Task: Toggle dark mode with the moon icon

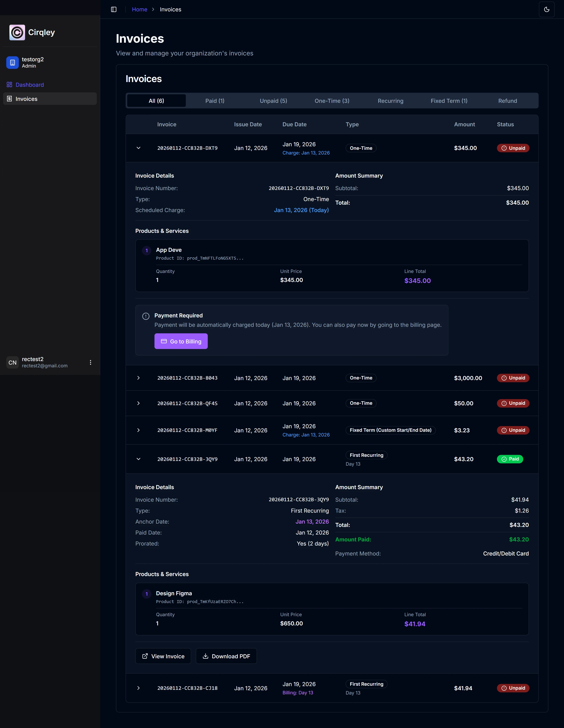Action: point(547,9)
